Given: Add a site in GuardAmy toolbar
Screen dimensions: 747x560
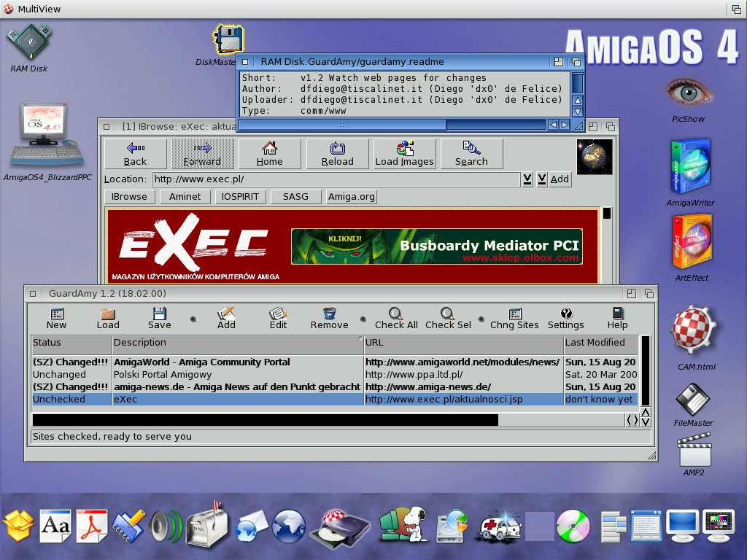Looking at the screenshot, I should tap(226, 319).
